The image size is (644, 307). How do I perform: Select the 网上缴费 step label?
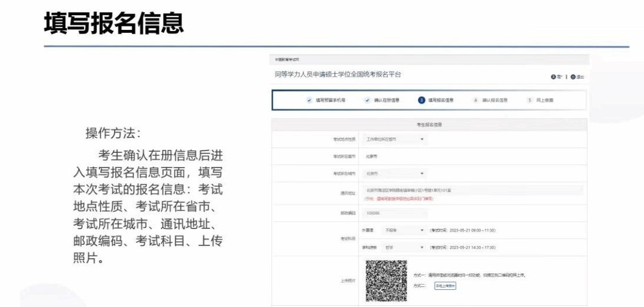545,99
